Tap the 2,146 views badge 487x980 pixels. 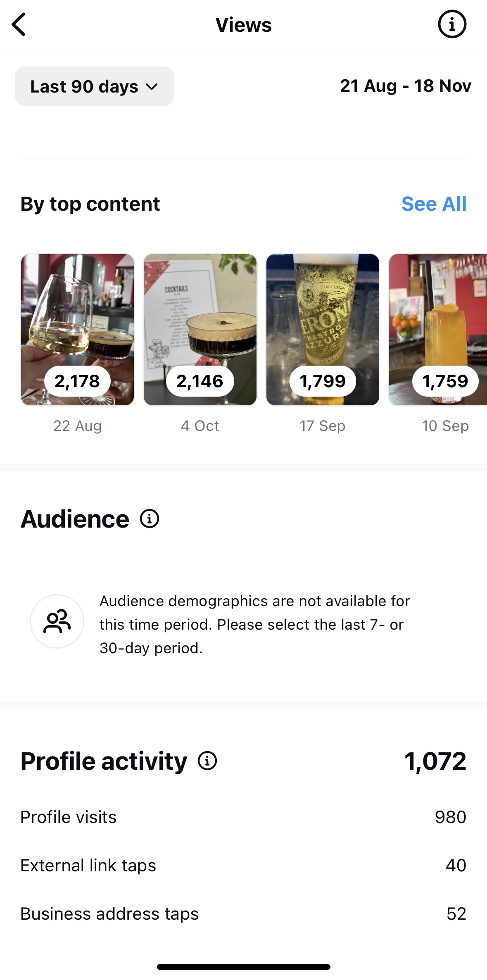(x=200, y=381)
